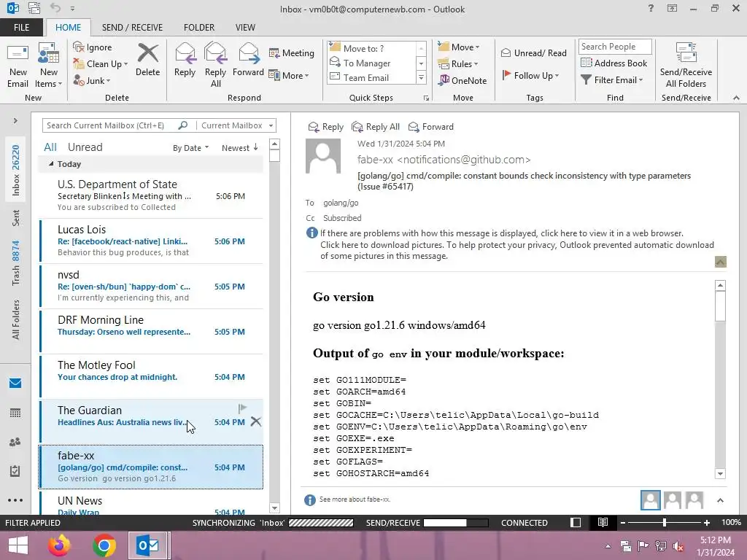Open the By Date arrangement menu
This screenshot has width=747, height=560.
190,147
